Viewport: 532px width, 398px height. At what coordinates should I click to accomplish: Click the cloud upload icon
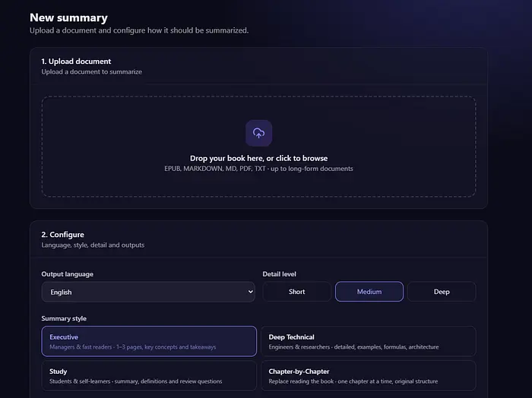tap(258, 133)
